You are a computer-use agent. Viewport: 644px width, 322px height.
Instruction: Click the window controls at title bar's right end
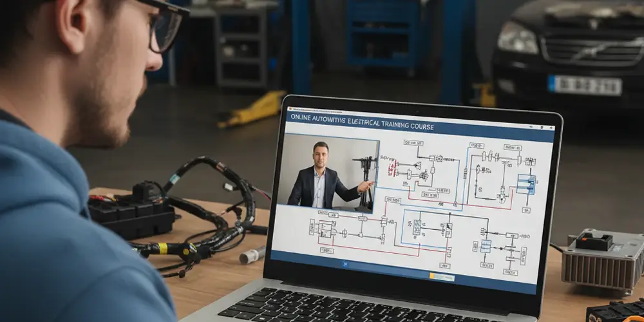542,128
